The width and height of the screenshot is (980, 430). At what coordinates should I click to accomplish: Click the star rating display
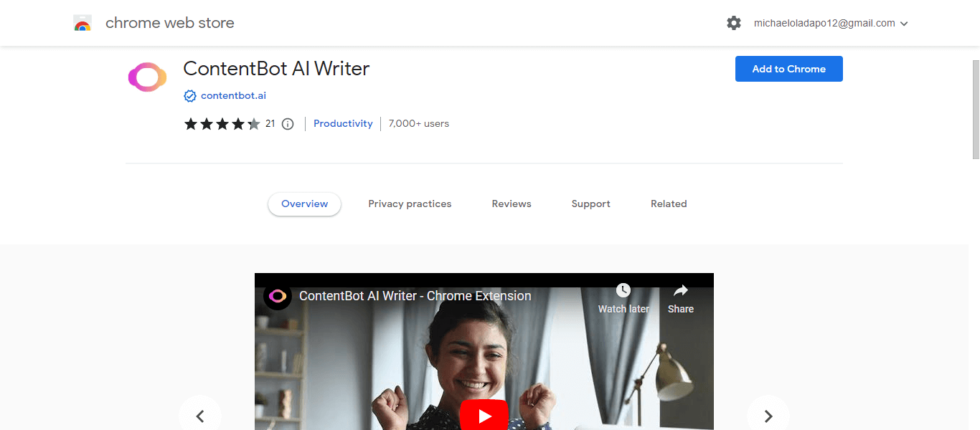click(x=222, y=124)
